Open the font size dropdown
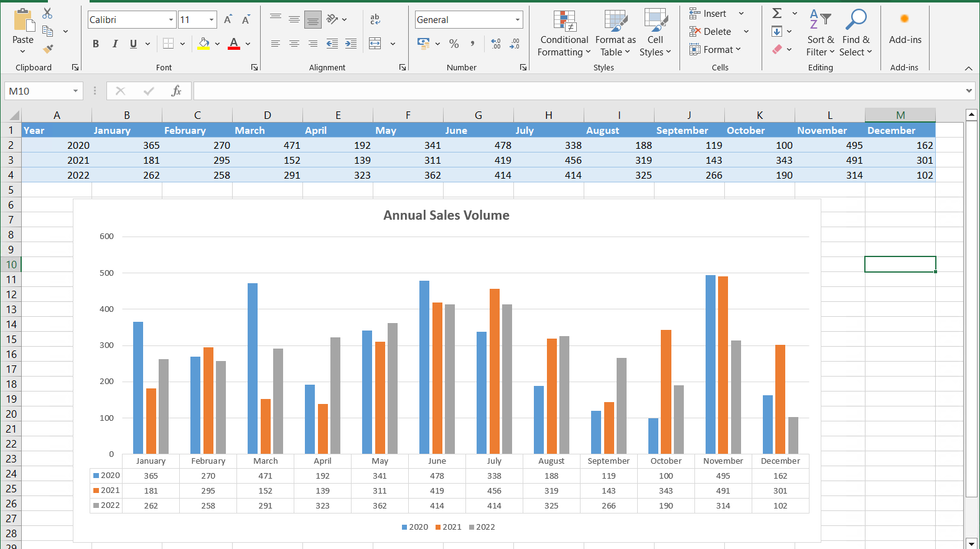980x549 pixels. (212, 20)
